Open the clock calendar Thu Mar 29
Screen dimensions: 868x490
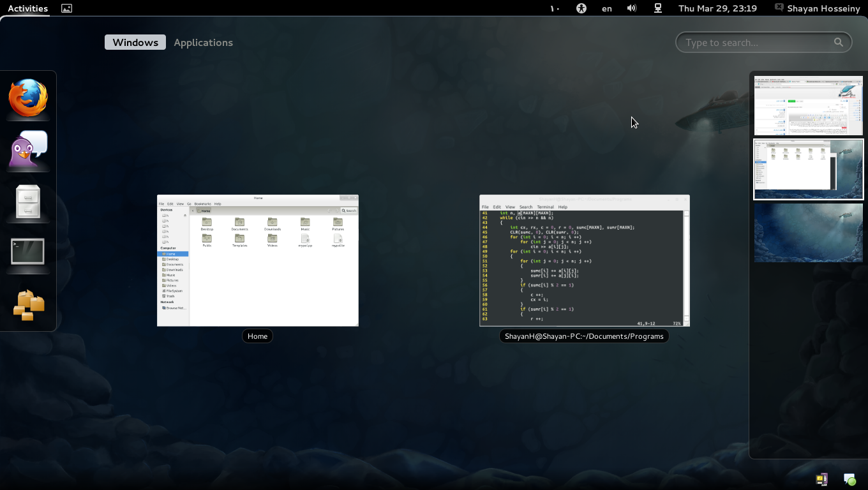(717, 8)
